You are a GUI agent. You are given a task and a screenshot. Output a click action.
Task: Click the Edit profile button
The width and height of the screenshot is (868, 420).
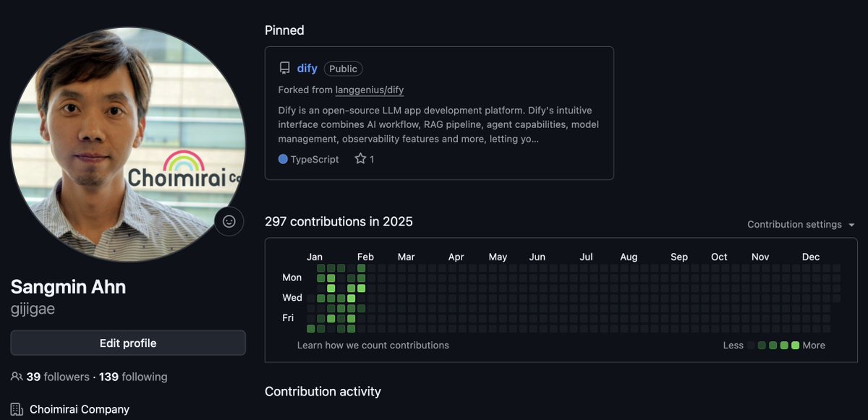pos(128,343)
